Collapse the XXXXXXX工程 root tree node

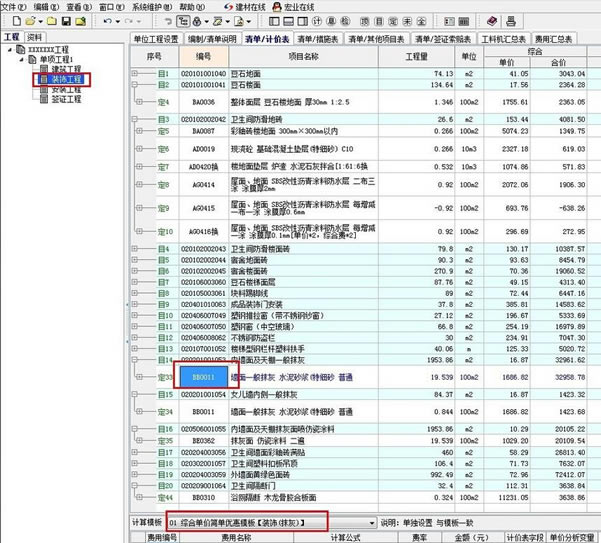[x=10, y=49]
